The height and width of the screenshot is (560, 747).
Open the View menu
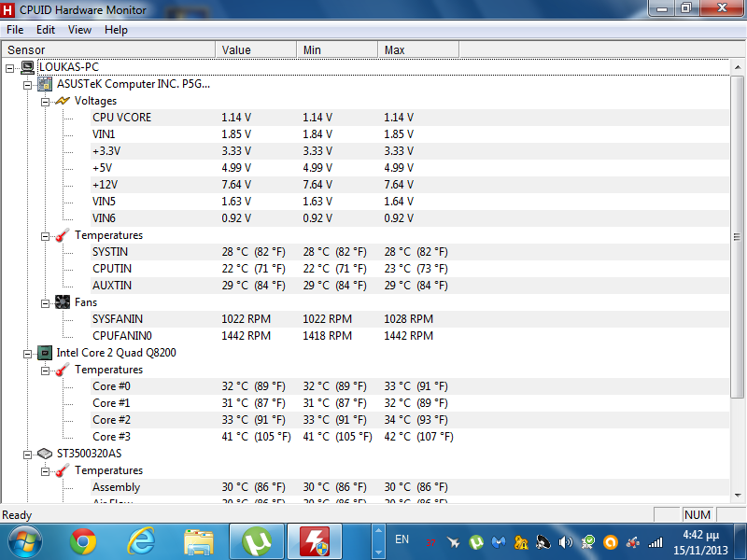click(79, 30)
